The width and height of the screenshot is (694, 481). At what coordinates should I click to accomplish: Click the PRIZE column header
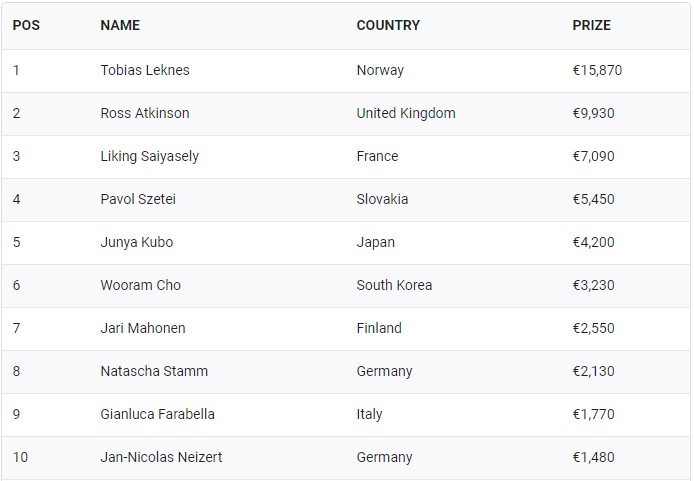pos(591,25)
